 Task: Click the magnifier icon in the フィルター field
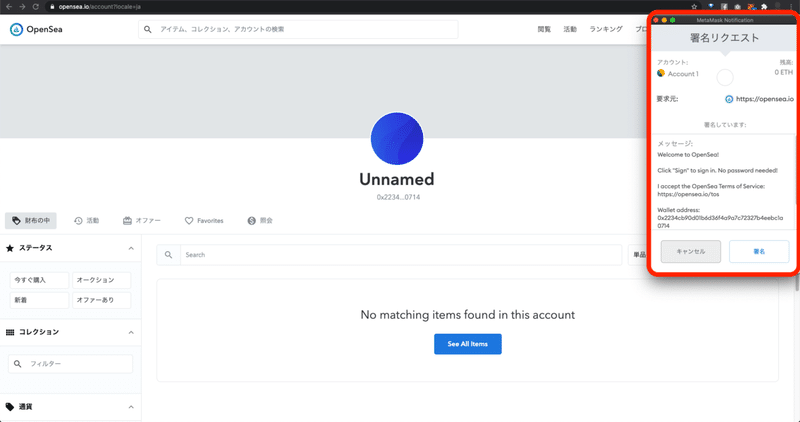[x=18, y=364]
